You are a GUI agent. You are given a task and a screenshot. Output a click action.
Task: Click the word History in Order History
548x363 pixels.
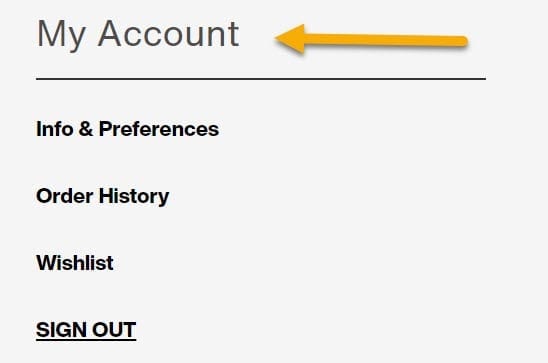coord(134,196)
